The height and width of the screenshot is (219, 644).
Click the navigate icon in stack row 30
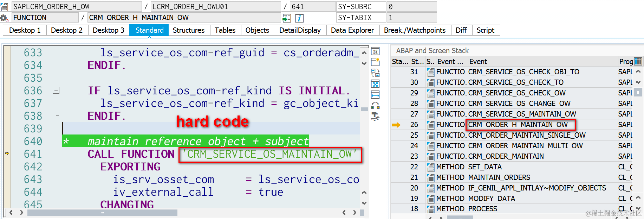click(x=430, y=83)
